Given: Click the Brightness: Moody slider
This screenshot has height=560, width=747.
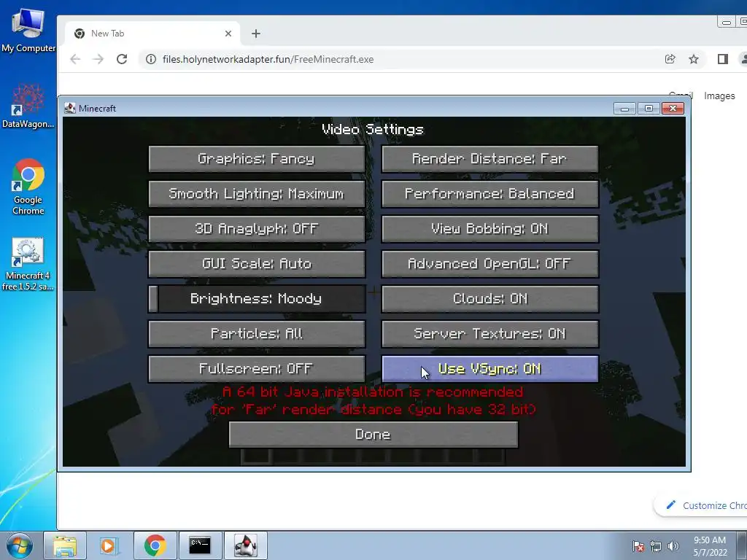Looking at the screenshot, I should click(x=257, y=299).
